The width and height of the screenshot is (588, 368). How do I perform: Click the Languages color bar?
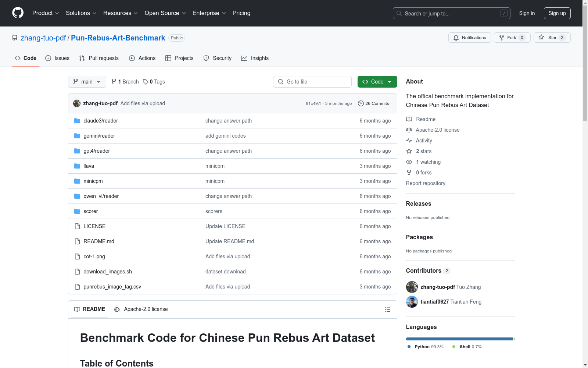(x=459, y=339)
